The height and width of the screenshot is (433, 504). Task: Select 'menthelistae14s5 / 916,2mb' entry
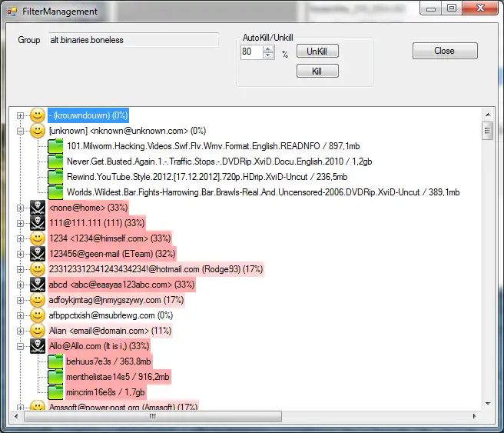pos(118,377)
